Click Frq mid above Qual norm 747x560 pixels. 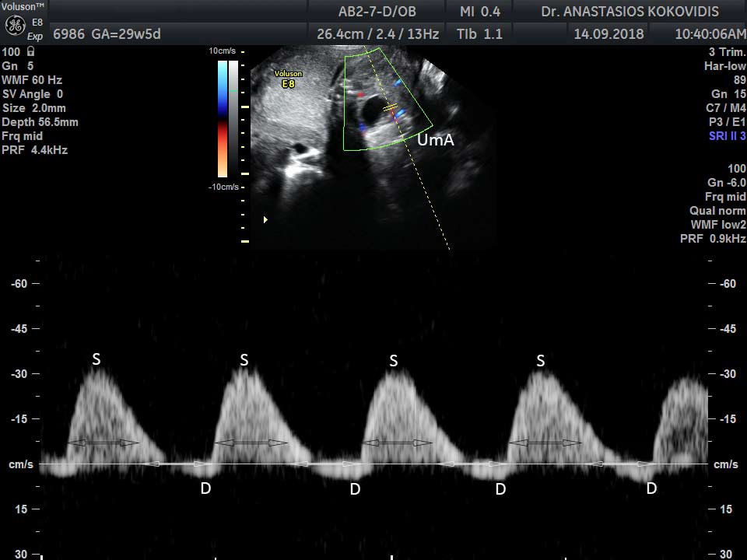click(725, 197)
